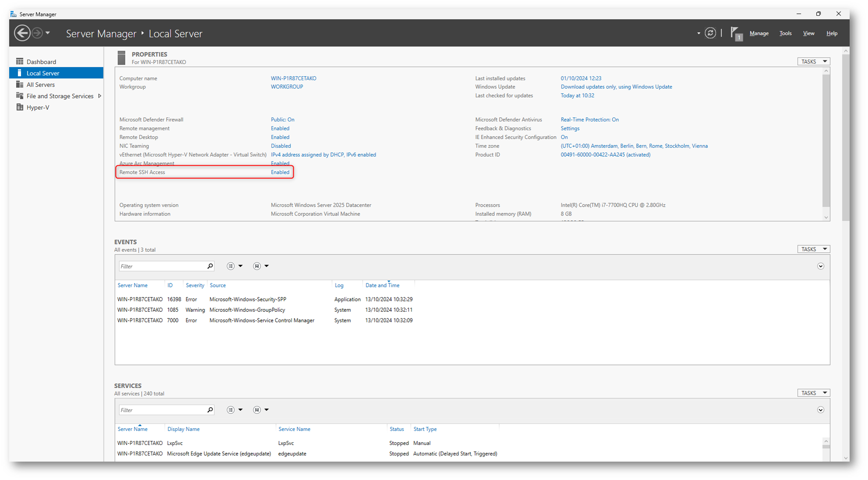This screenshot has width=868, height=480.
Task: Click the Public: On firewall link
Action: coord(283,120)
